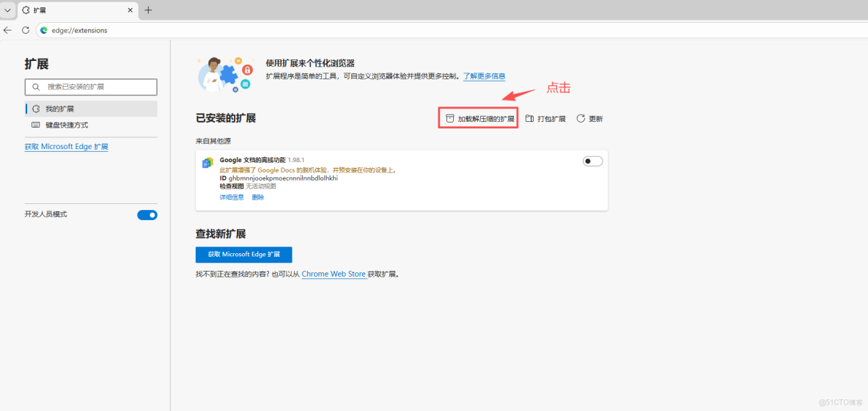Screen dimensions: 868x411
Task: Select 我的扩展 in sidebar
Action: tap(92, 109)
